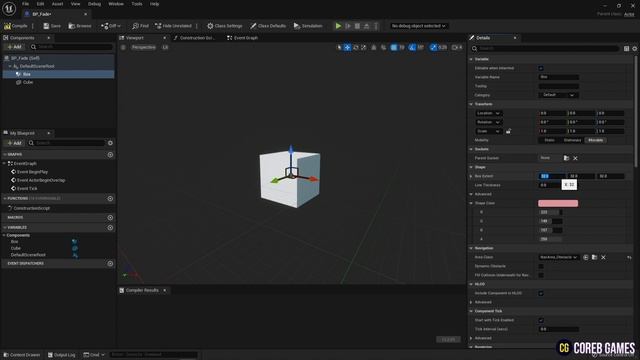Add a new function with plus icon
Viewport: 640px width, 360px height.
click(110, 198)
